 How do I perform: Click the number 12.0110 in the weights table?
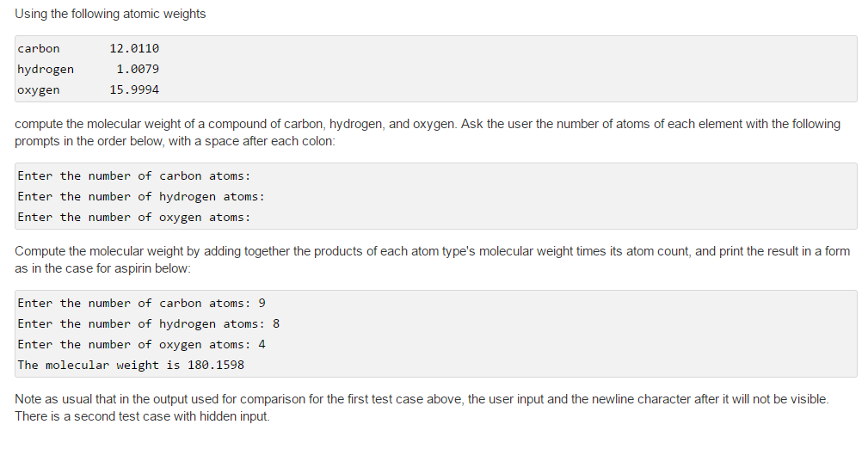(134, 49)
